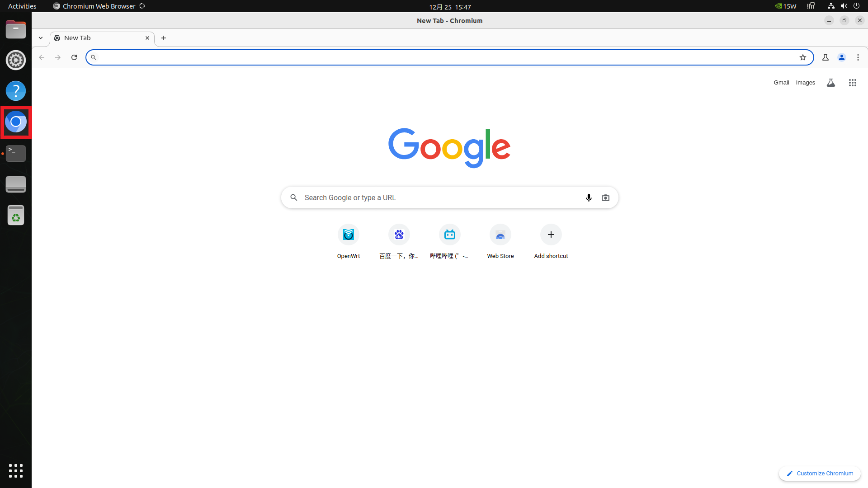This screenshot has width=868, height=488.
Task: Add a new shortcut tile
Action: [x=551, y=235]
